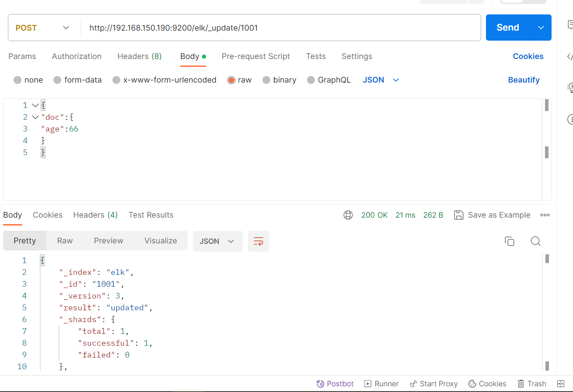Image resolution: width=573 pixels, height=392 pixels.
Task: Click the 200 OK status
Action: (x=374, y=215)
